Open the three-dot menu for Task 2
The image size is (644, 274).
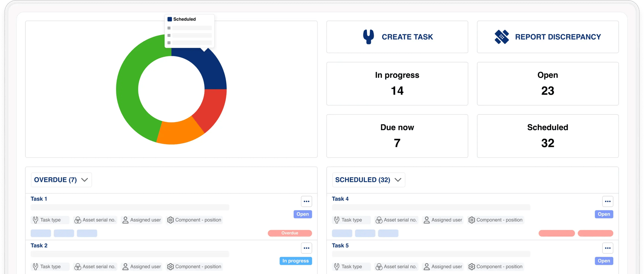(x=306, y=248)
